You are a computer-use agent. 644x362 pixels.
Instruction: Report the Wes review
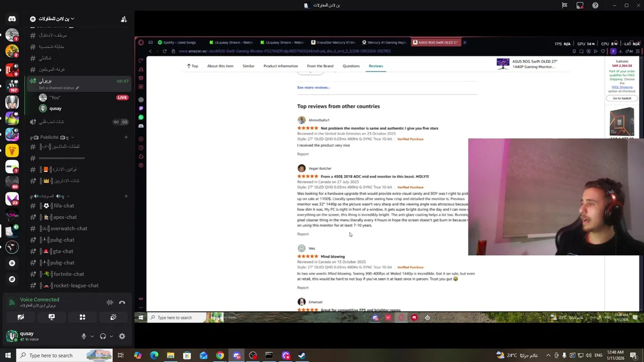coord(303,288)
